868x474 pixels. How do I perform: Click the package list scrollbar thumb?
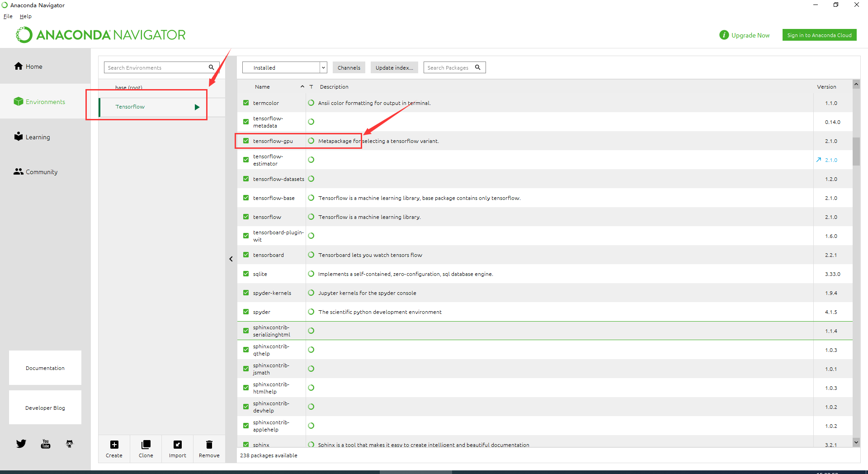[x=856, y=152]
